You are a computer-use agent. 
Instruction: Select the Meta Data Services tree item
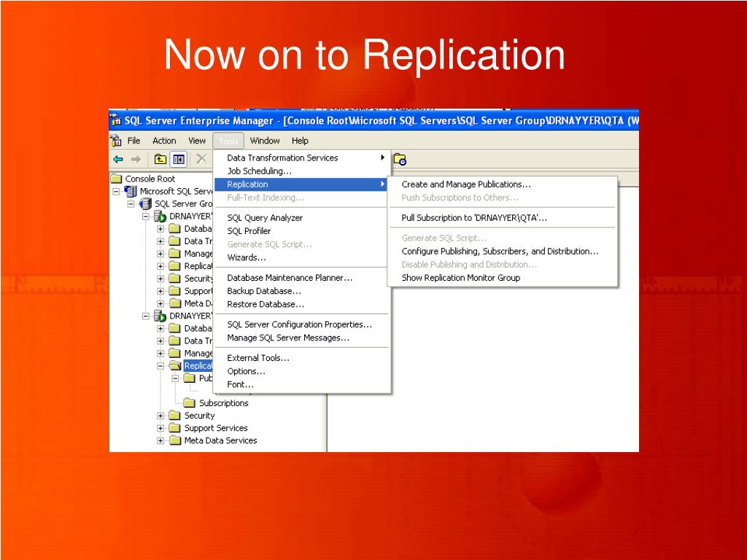[220, 440]
